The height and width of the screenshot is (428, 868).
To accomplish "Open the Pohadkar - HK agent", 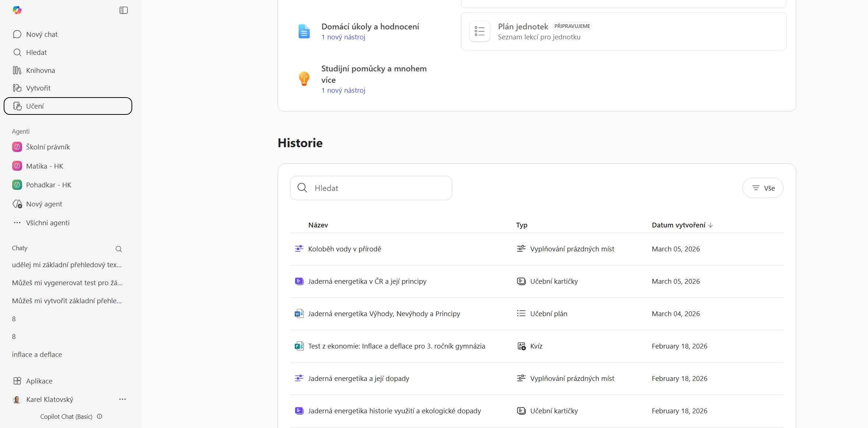I will [x=49, y=185].
